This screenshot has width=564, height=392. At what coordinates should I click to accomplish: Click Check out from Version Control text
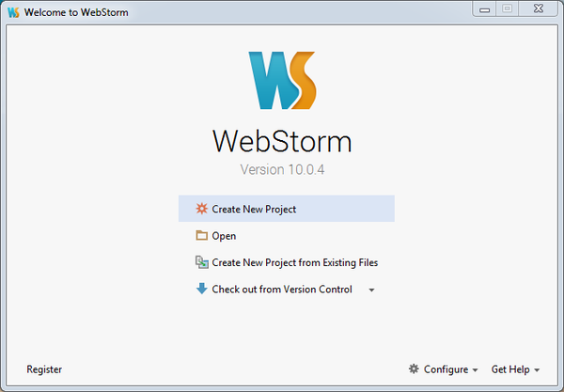pyautogui.click(x=282, y=290)
